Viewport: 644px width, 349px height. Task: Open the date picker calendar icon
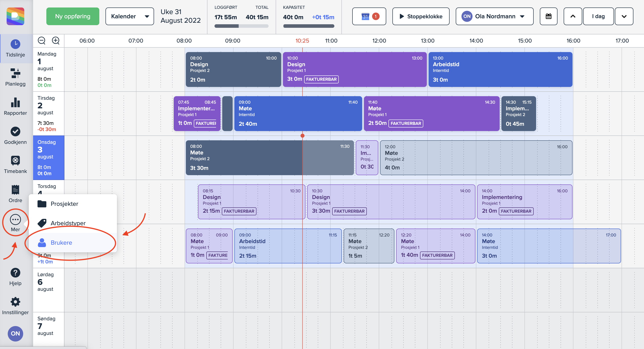[548, 16]
